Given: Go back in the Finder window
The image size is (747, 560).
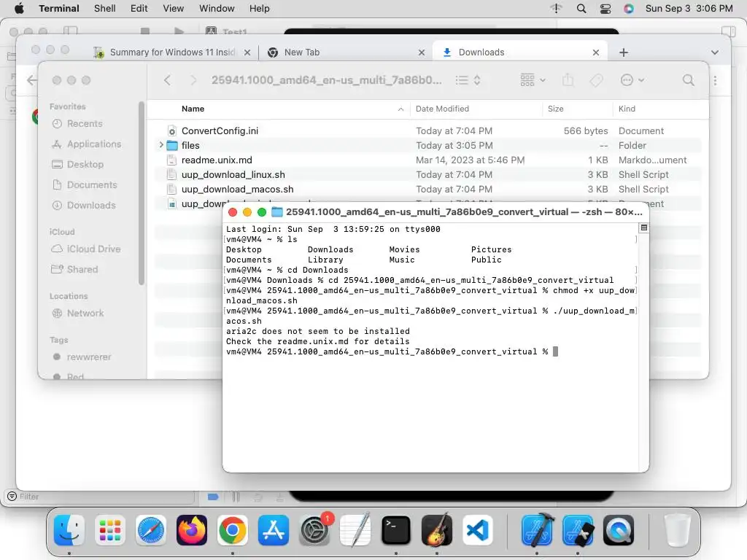Looking at the screenshot, I should click(167, 80).
